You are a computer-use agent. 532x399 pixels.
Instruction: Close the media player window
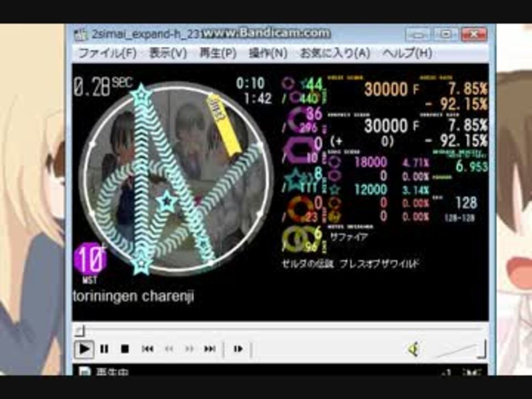(474, 34)
